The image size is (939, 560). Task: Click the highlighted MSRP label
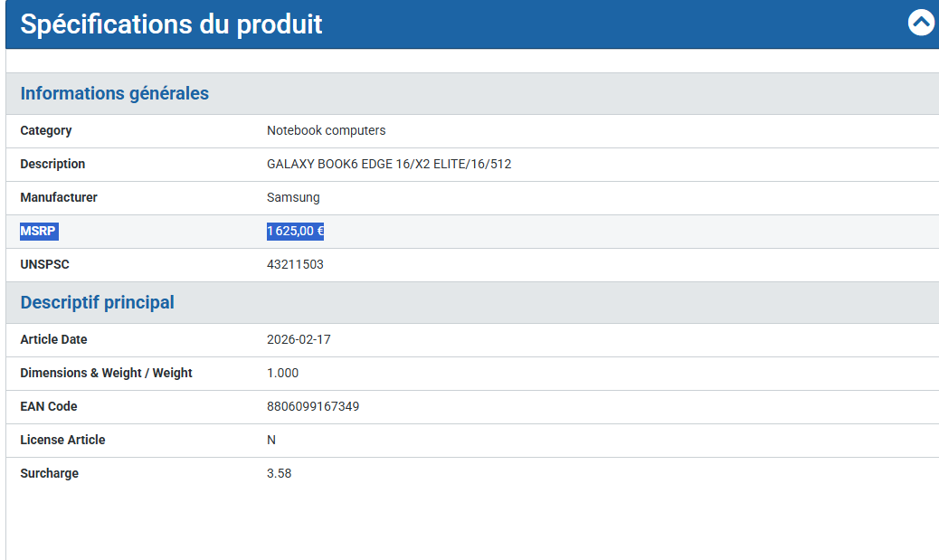coord(39,232)
